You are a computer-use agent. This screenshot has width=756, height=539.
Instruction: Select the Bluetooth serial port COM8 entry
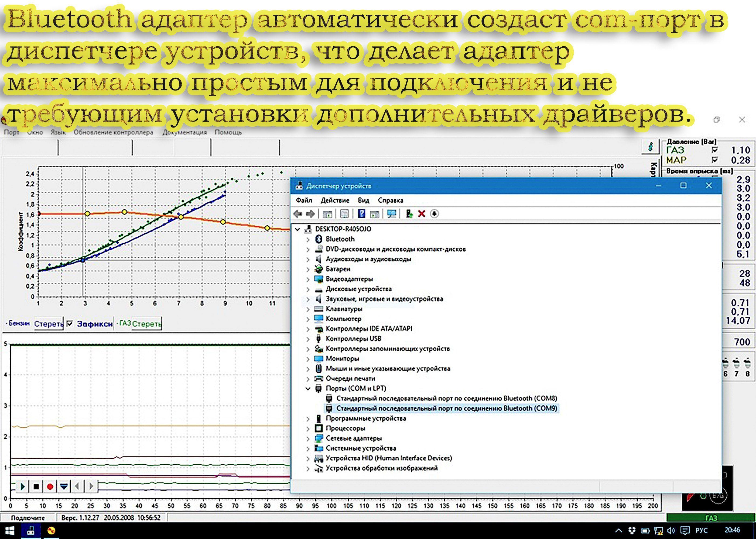pos(446,398)
